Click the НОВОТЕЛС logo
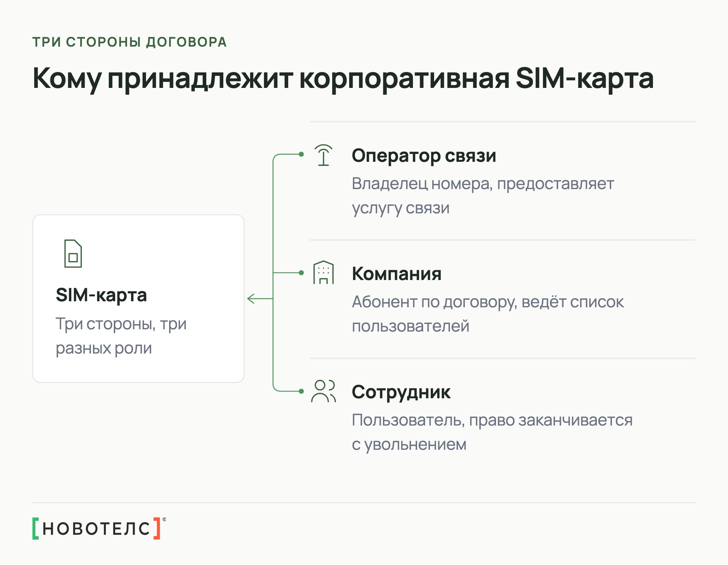 [99, 528]
